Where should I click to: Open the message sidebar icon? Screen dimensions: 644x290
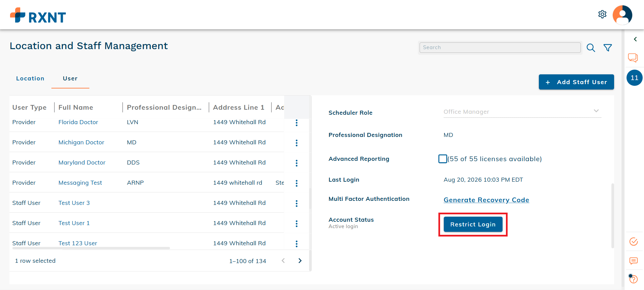(x=634, y=261)
